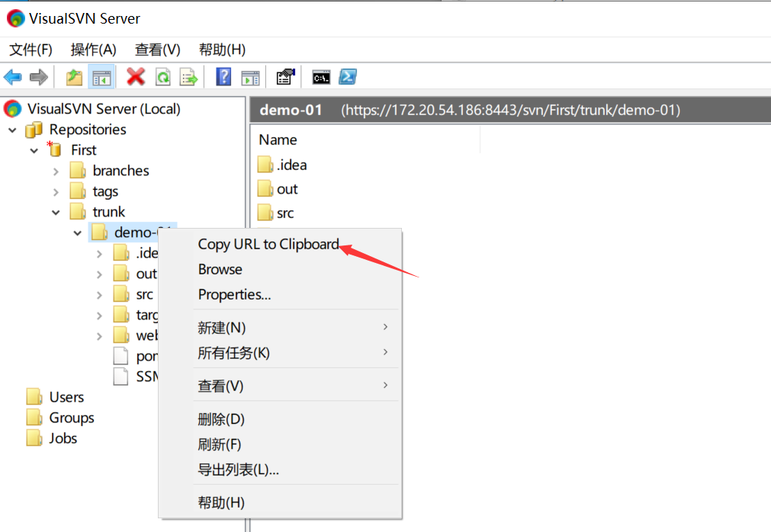771x532 pixels.
Task: Open the PowerShell toolbar icon
Action: pos(348,77)
